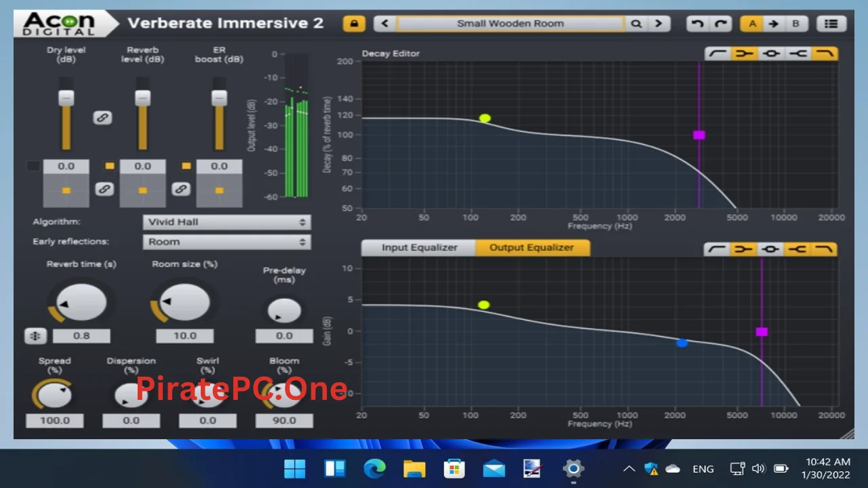Switch to the Input Equalizer tab
Screen dimensions: 868x488
point(419,247)
